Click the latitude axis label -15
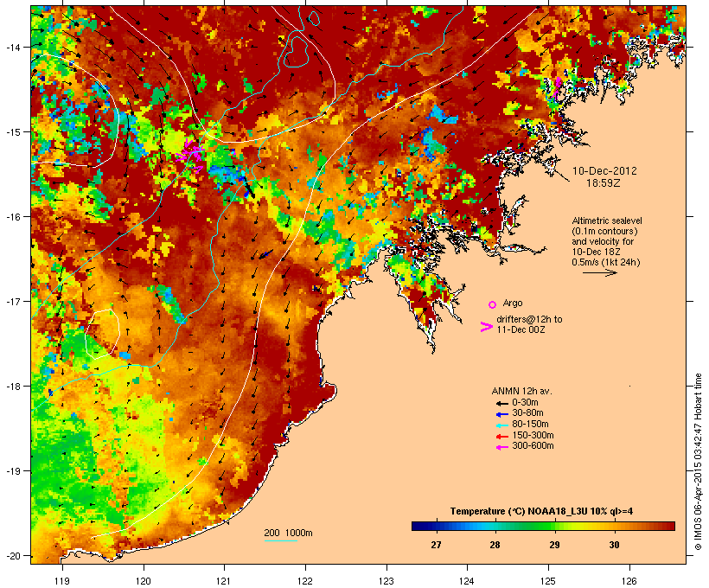 tap(13, 132)
